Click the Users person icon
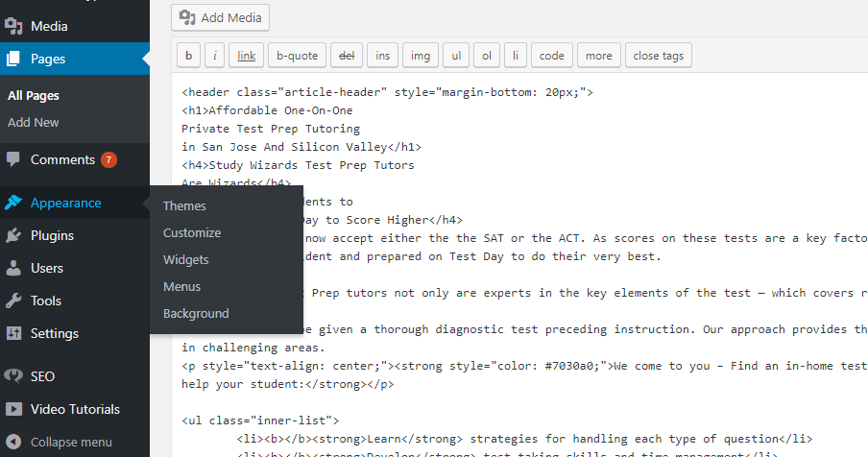 pos(13,268)
